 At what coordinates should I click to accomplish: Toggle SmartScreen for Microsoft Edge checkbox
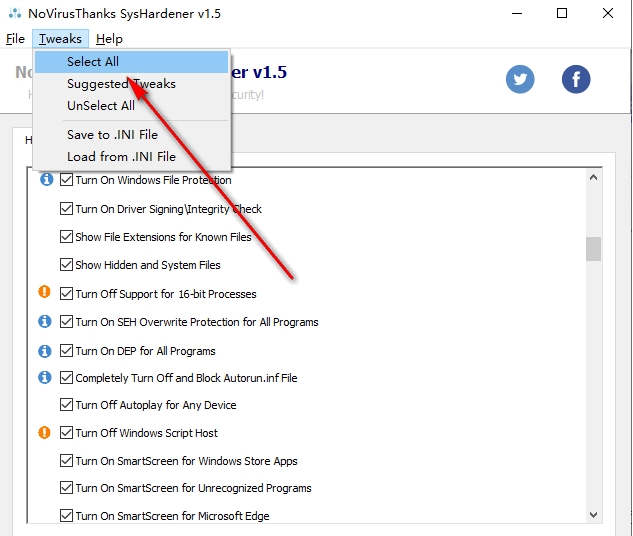point(66,515)
